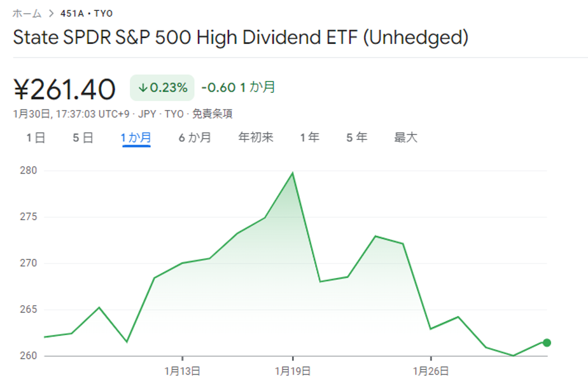Switch to the 年初来 range tab
588x388 pixels.
pos(256,137)
